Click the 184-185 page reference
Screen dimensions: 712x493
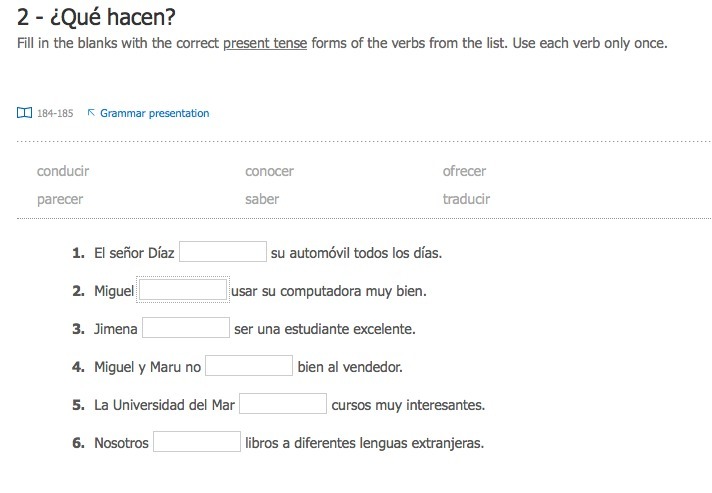(55, 113)
